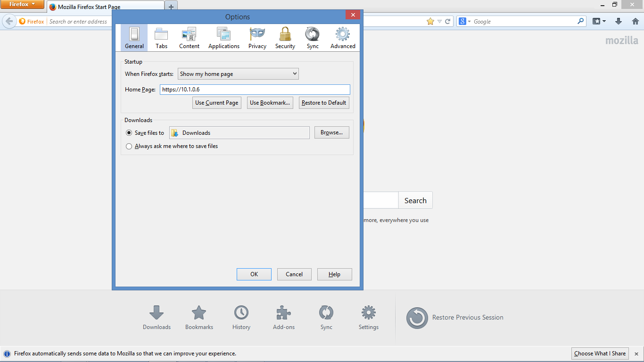Click Restore to Default button
The width and height of the screenshot is (644, 362).
324,103
